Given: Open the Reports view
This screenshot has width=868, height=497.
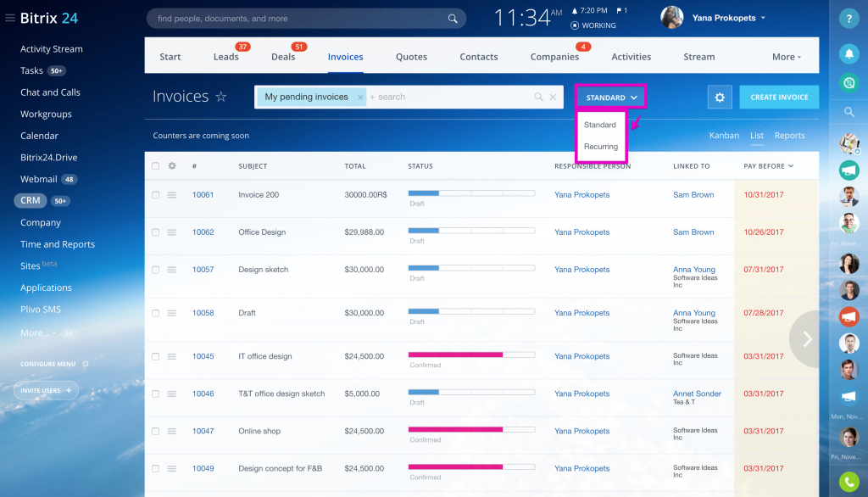Looking at the screenshot, I should (789, 136).
